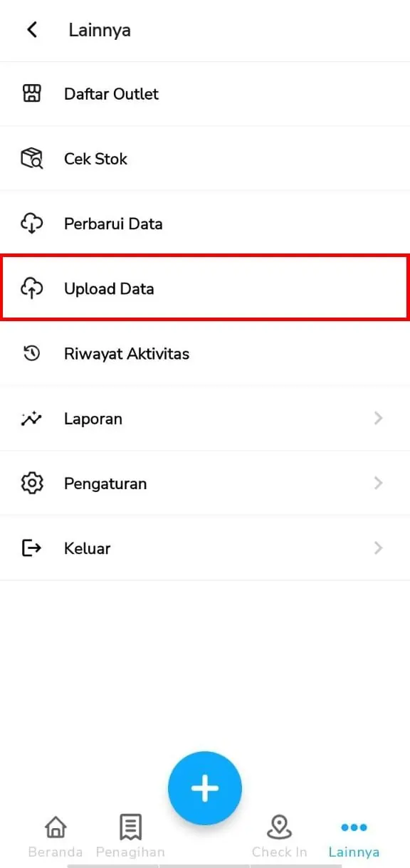Tap the chevron beside Keluar
This screenshot has width=410, height=868.
click(x=378, y=548)
